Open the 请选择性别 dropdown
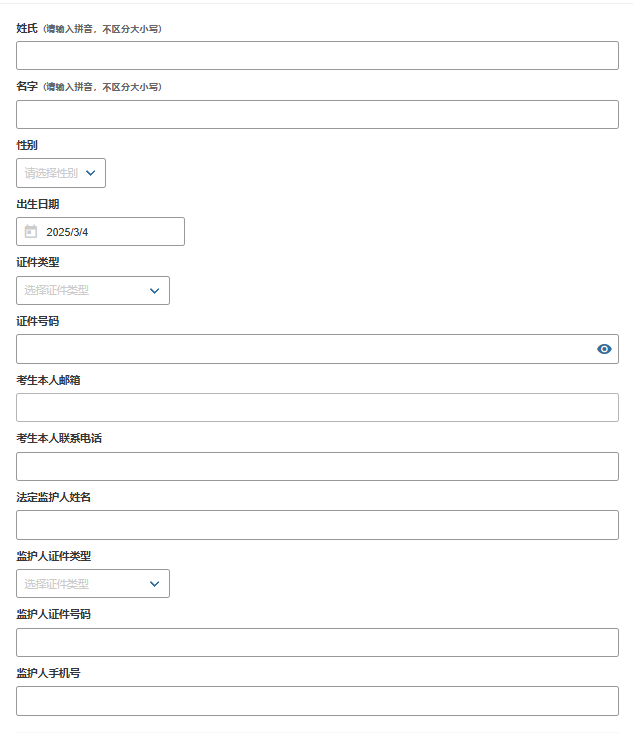This screenshot has width=633, height=742. click(x=61, y=173)
